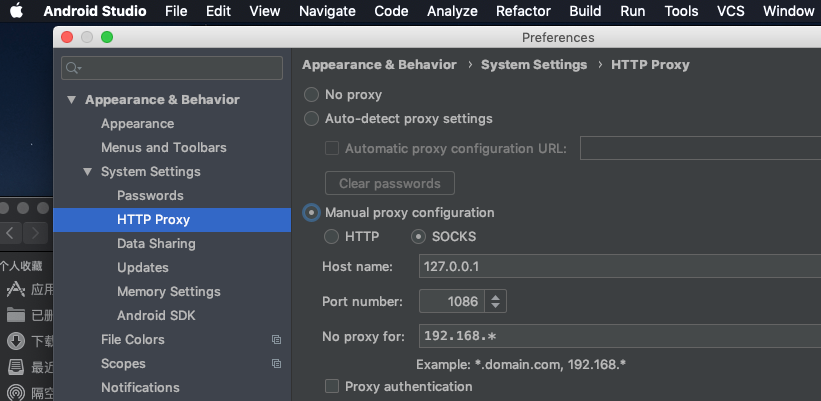This screenshot has height=401, width=821.
Task: Choose the HTTP proxy type radio button
Action: pyautogui.click(x=332, y=237)
